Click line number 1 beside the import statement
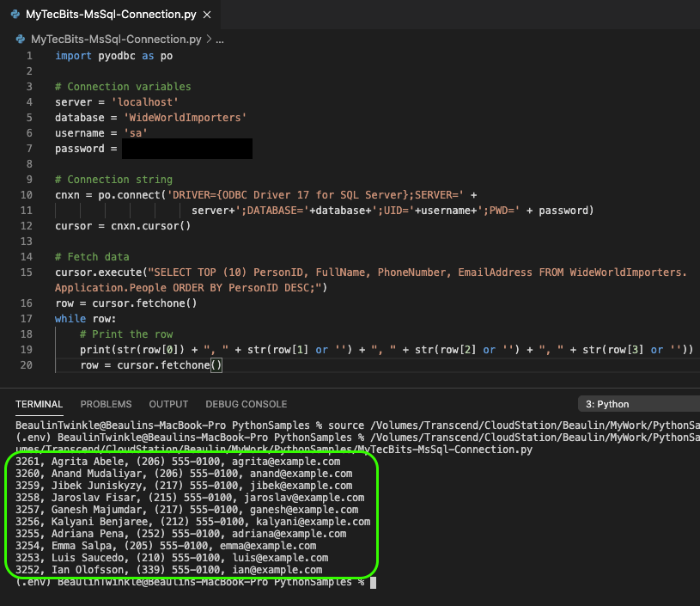This screenshot has width=700, height=606. pos(29,55)
